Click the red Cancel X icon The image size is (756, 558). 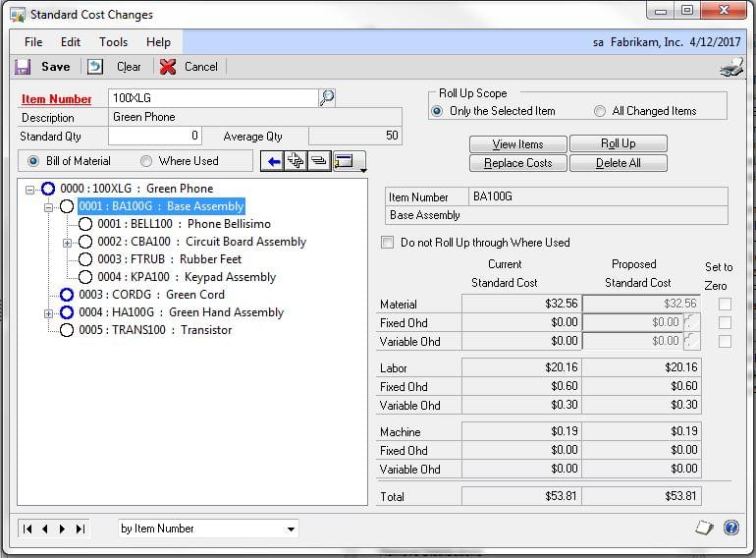(167, 67)
